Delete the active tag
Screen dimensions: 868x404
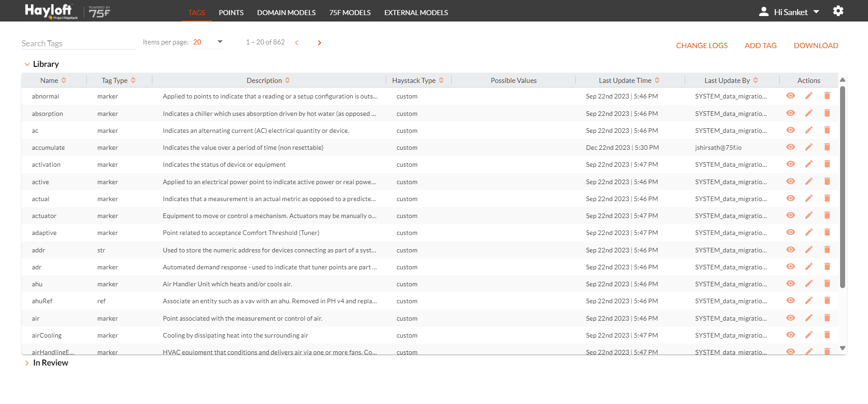coord(827,181)
